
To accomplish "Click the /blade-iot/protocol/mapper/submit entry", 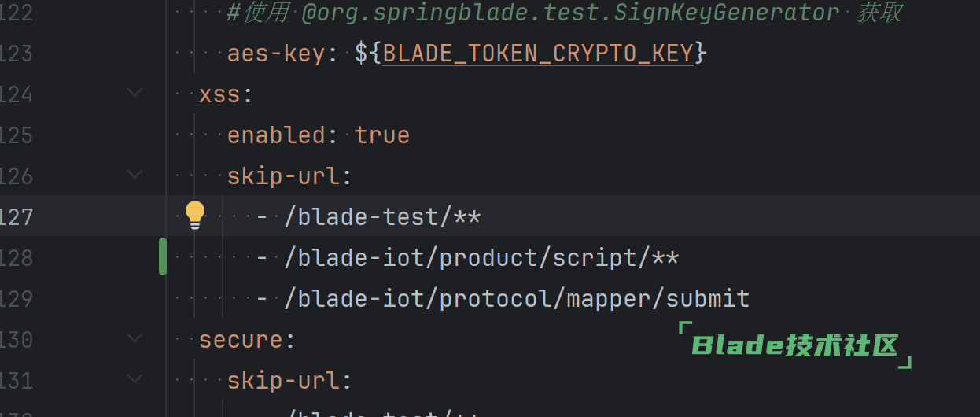I will click(516, 298).
